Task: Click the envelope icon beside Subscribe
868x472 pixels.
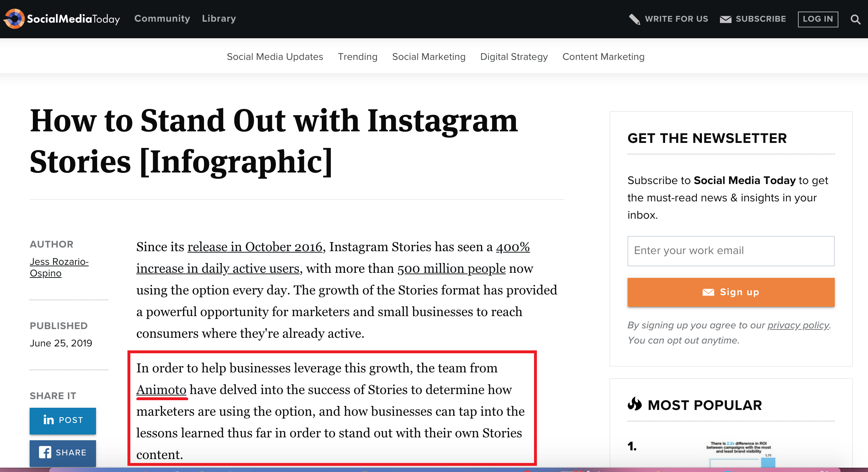Action: (725, 19)
